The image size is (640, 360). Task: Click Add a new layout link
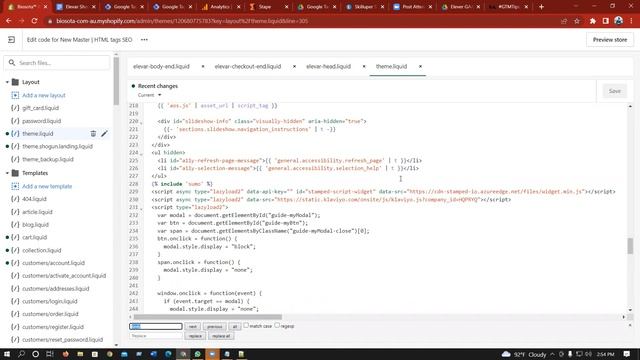44,95
